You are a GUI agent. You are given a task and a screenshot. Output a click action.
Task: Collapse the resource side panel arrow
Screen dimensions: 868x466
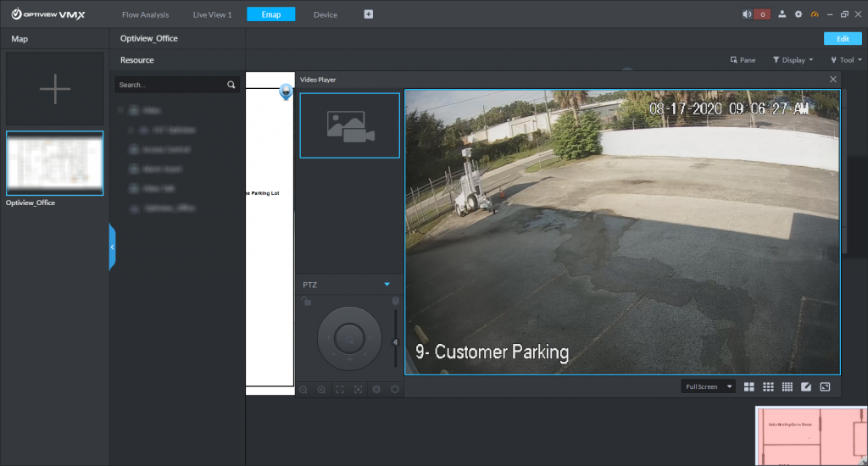pyautogui.click(x=112, y=247)
